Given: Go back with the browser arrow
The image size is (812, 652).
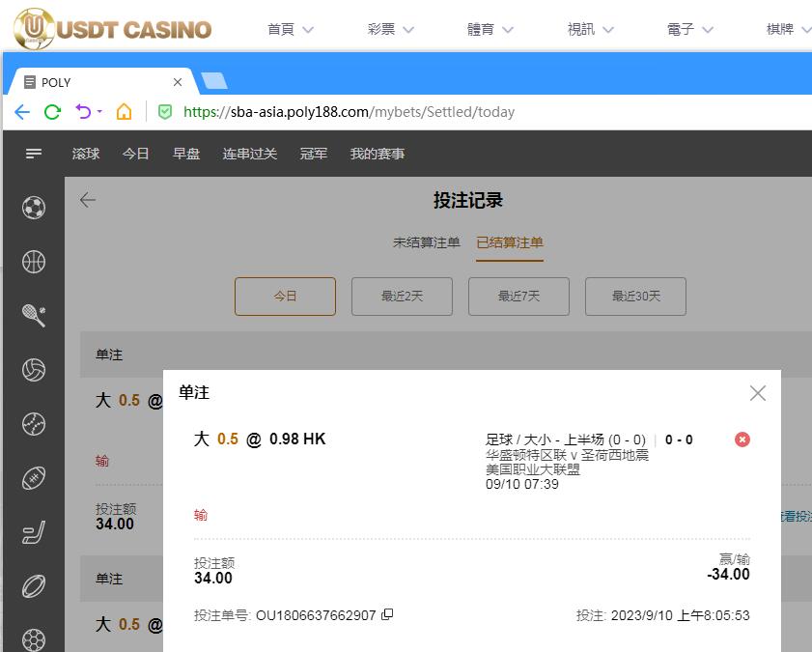Looking at the screenshot, I should click(x=22, y=112).
